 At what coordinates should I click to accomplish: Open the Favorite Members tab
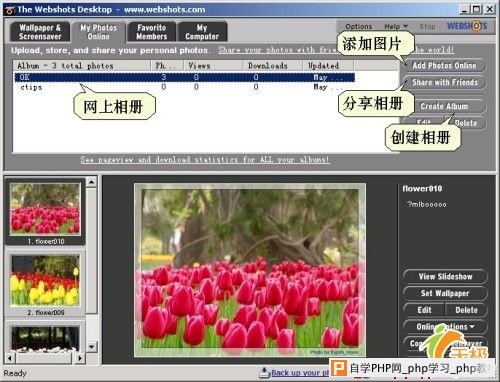pos(152,32)
